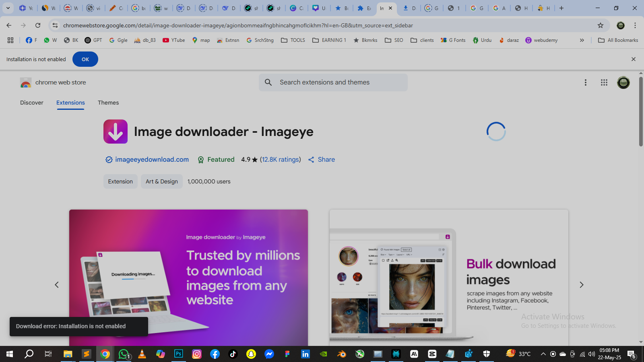Click the bookmark star icon in address bar
Viewport: 644px width, 362px height.
[601, 25]
